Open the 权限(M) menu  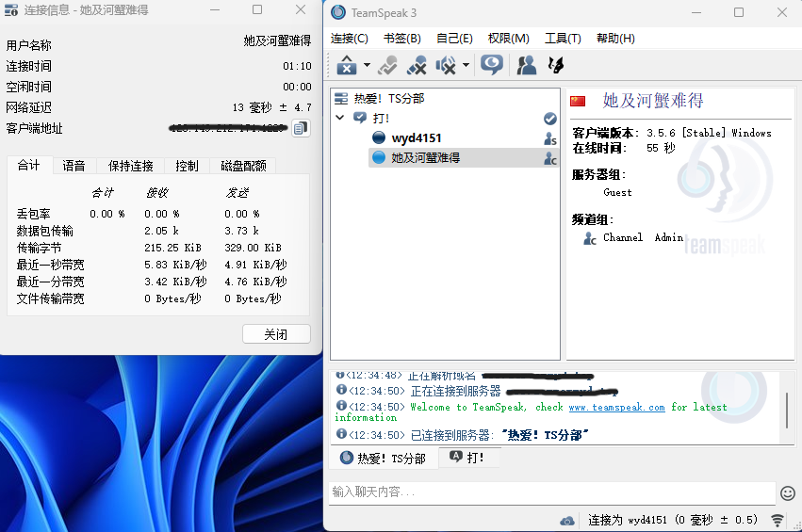[x=508, y=39]
